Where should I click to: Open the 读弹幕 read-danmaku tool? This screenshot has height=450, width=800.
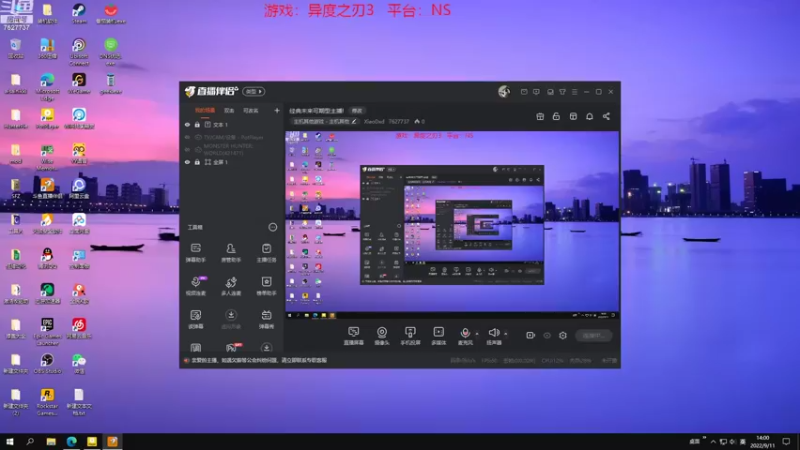pyautogui.click(x=195, y=319)
